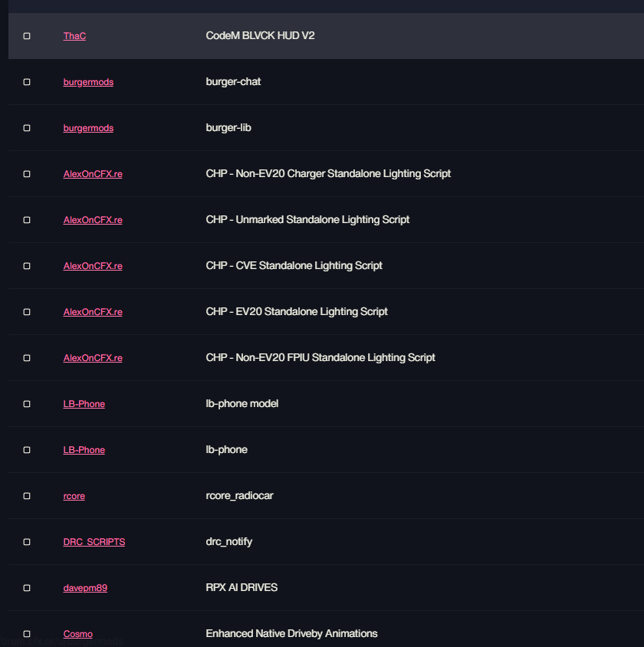Image resolution: width=644 pixels, height=647 pixels.
Task: Click the lb-phone resource name
Action: click(227, 450)
